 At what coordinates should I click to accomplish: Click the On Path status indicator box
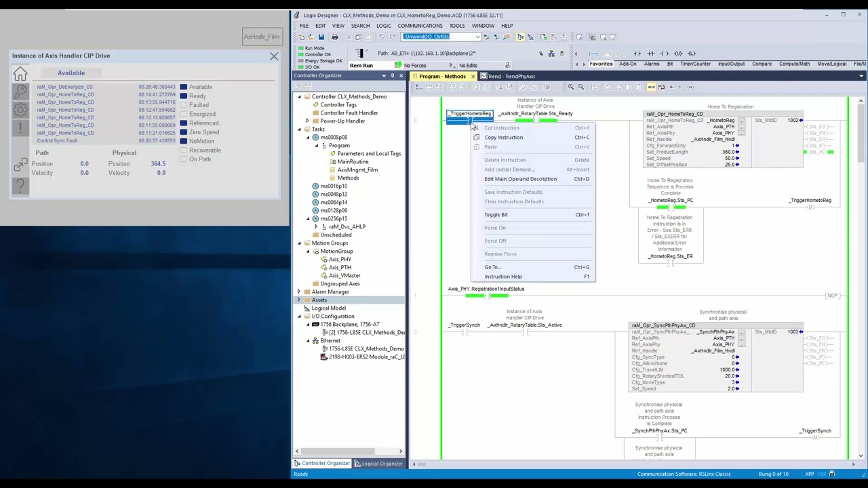tap(183, 159)
